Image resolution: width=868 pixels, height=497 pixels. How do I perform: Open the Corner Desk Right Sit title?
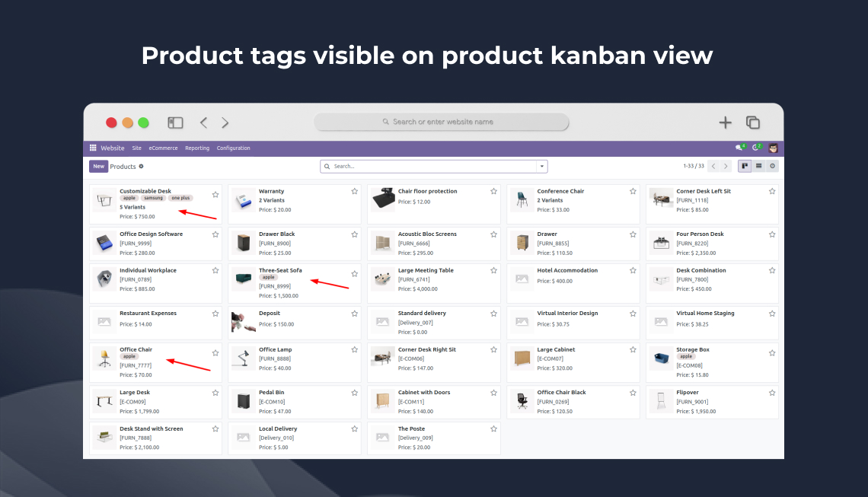point(427,350)
